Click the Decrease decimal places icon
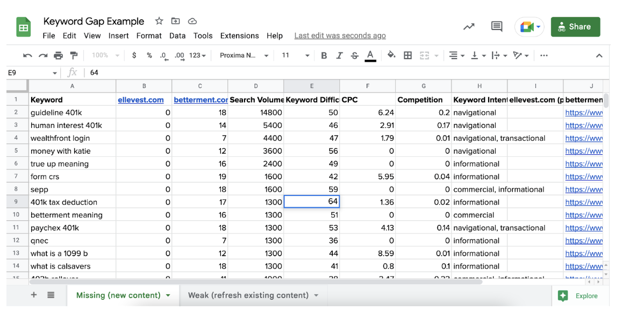The height and width of the screenshot is (318, 644). tap(163, 55)
